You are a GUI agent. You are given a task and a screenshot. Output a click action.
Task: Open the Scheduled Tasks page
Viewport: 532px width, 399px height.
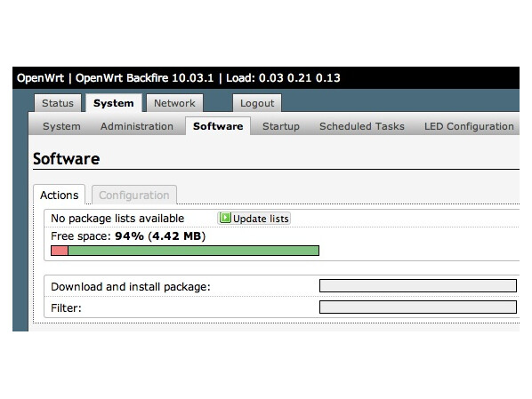pos(362,126)
